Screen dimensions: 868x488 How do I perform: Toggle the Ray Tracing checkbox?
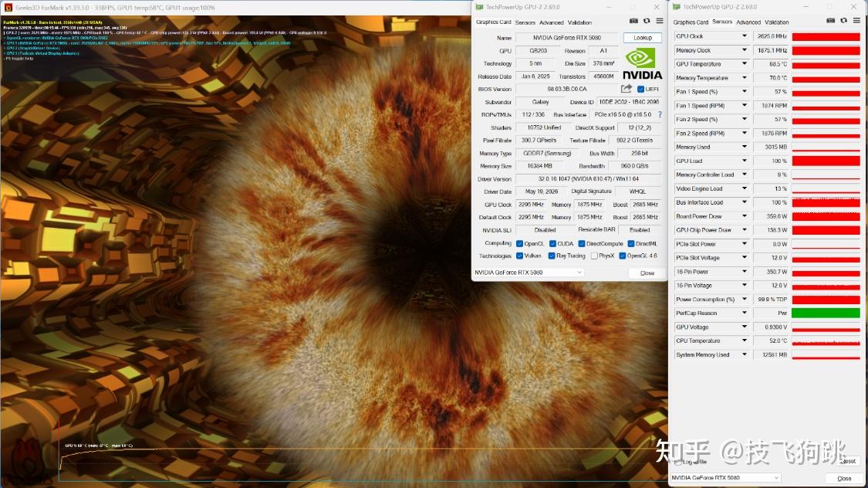pos(552,256)
